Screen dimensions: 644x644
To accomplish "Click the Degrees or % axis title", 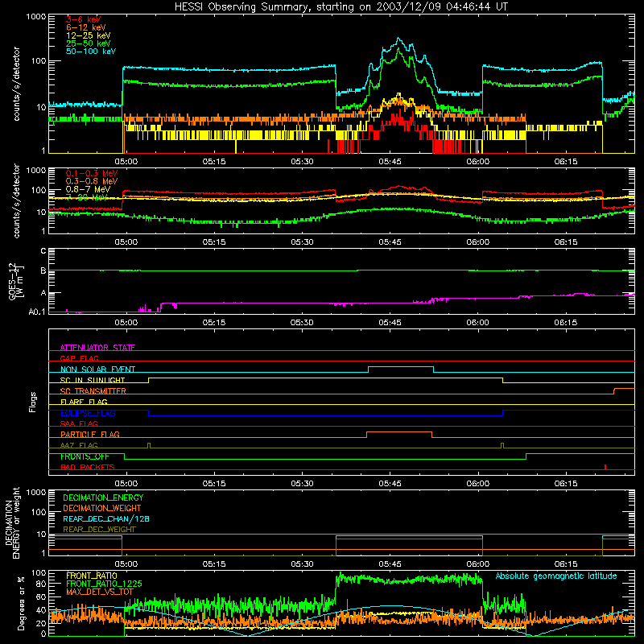I will click(21, 603).
